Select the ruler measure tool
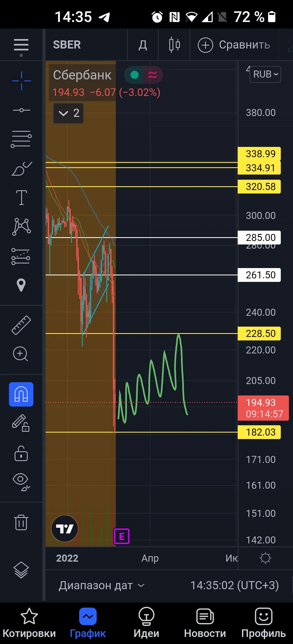The height and width of the screenshot is (644, 293). pos(21,325)
